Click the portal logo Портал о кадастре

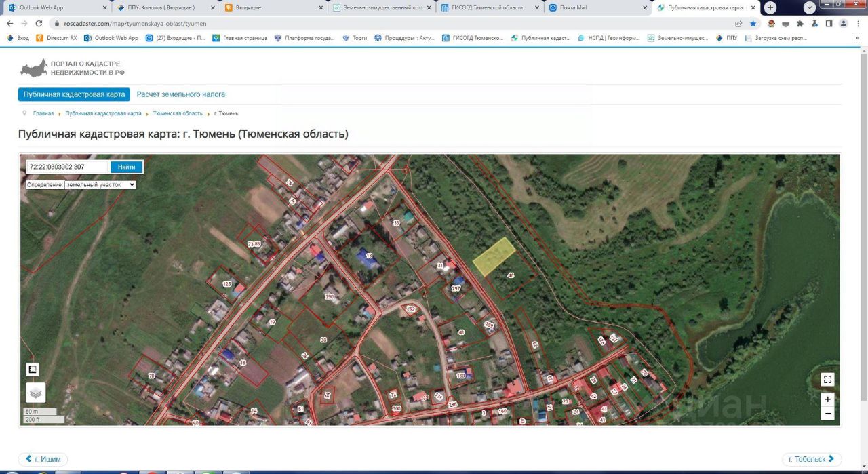[72, 68]
